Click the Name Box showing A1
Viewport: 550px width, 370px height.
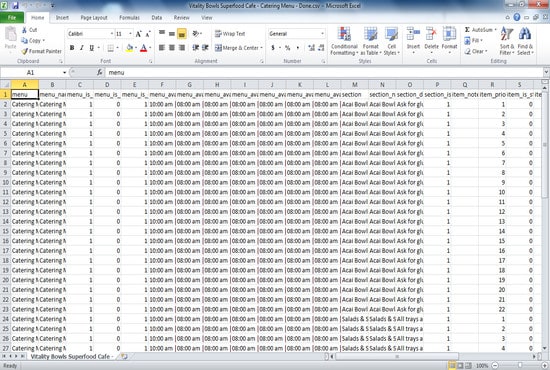pos(31,73)
